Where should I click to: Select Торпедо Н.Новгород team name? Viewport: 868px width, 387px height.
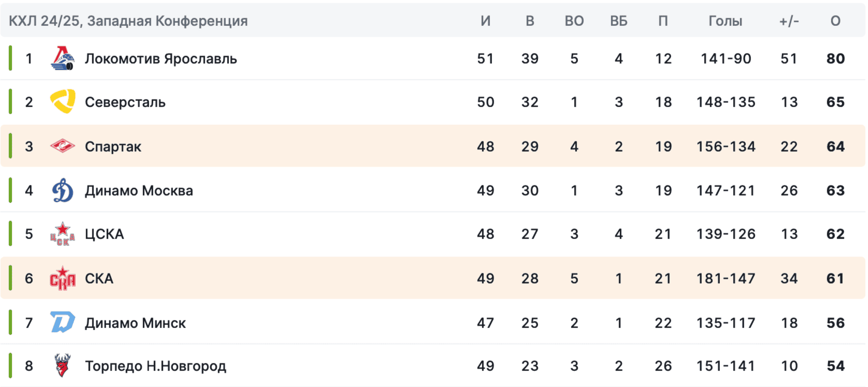(155, 366)
